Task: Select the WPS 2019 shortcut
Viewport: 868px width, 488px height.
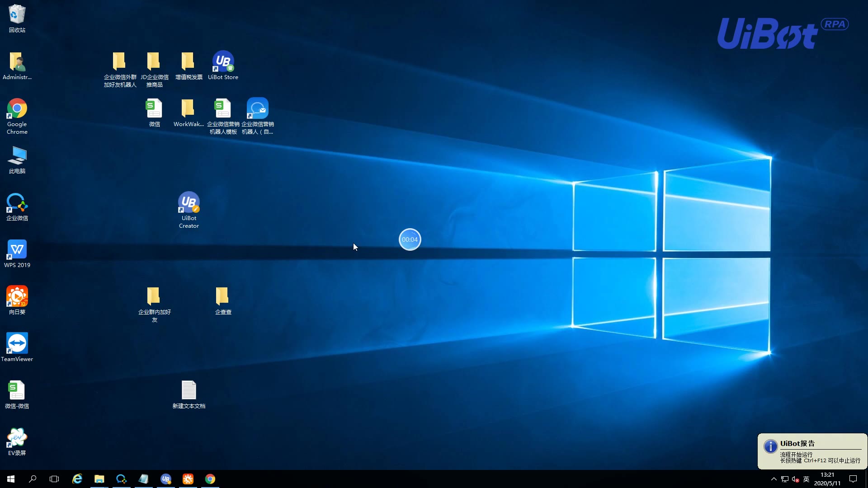Action: pos(17,250)
